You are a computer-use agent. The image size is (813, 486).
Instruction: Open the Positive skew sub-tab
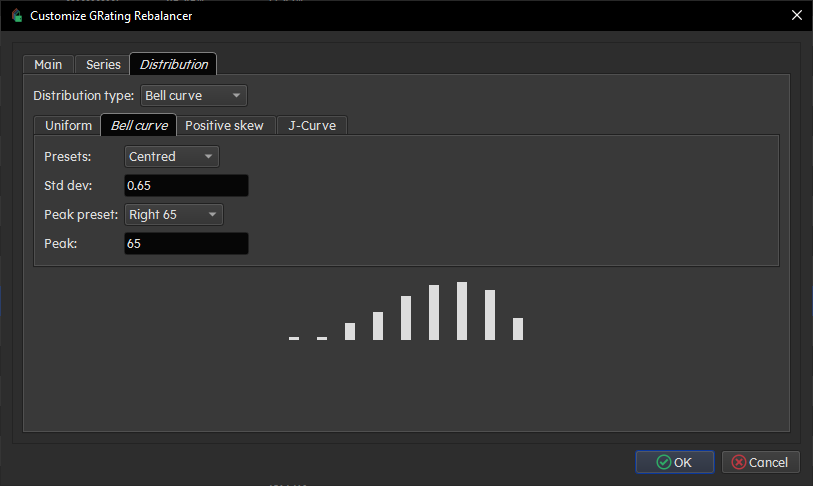pos(225,126)
